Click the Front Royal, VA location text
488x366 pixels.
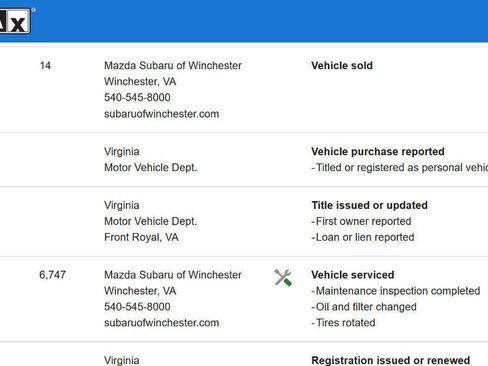[141, 237]
